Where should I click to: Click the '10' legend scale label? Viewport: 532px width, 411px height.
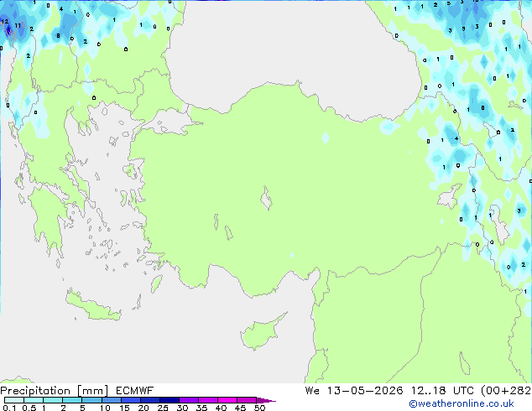[105, 408]
